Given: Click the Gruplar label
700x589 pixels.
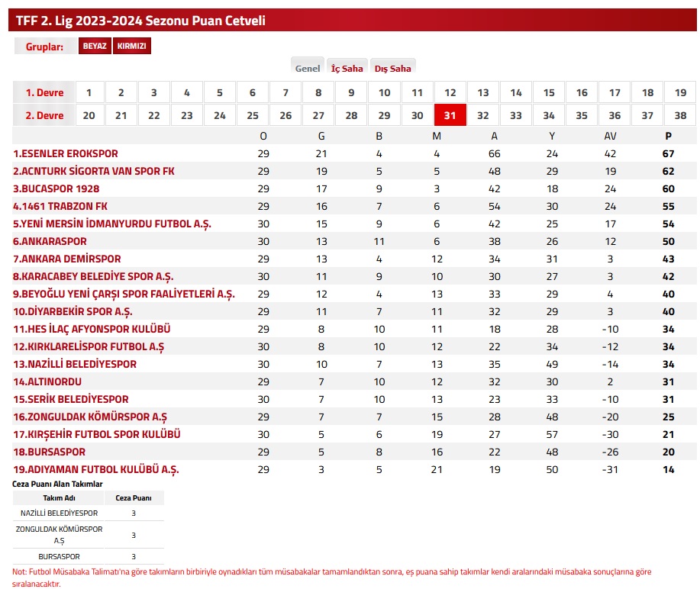Looking at the screenshot, I should (x=44, y=47).
